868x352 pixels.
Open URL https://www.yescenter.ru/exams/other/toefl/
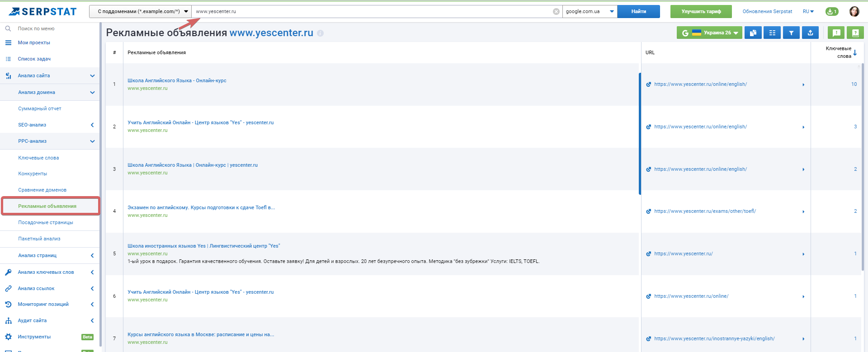(705, 211)
